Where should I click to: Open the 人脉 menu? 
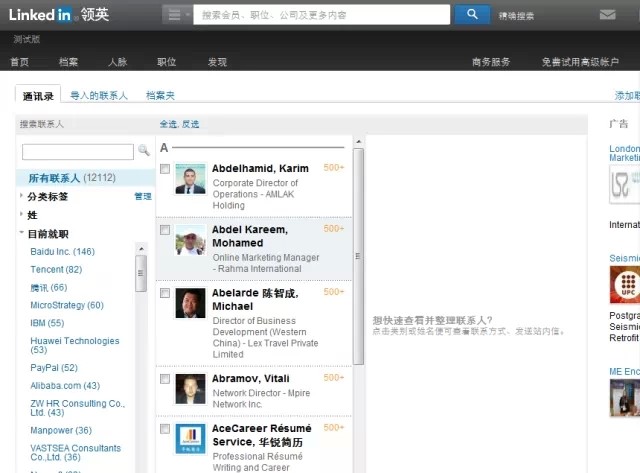point(118,62)
